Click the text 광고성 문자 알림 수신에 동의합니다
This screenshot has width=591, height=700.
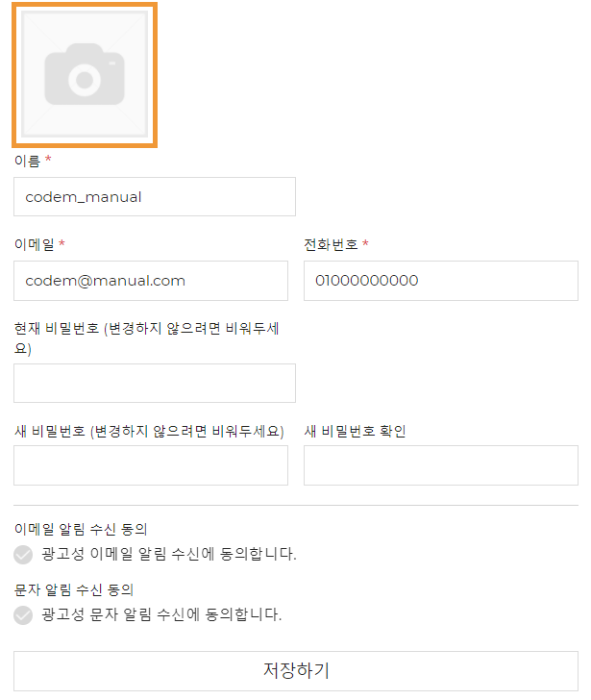[161, 614]
